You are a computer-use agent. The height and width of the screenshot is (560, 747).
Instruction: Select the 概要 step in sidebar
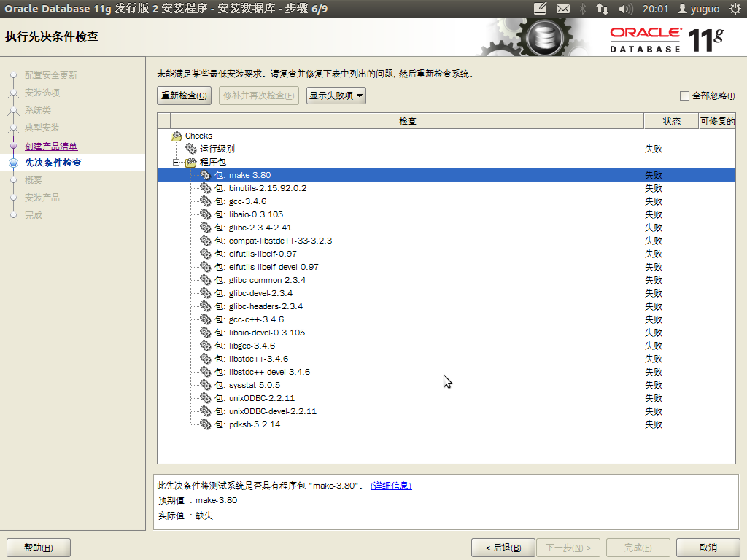point(34,180)
